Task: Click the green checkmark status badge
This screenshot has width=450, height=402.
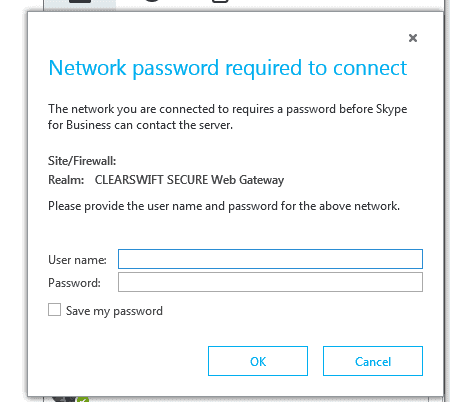Action: tap(83, 399)
